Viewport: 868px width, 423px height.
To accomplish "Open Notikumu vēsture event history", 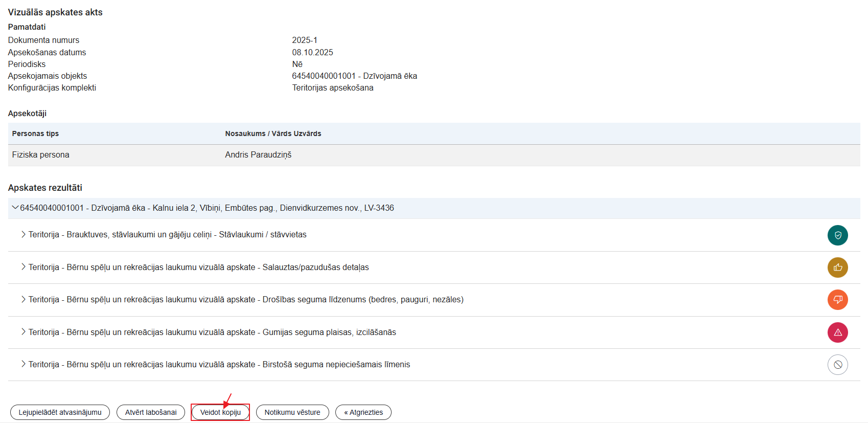I will [x=292, y=412].
